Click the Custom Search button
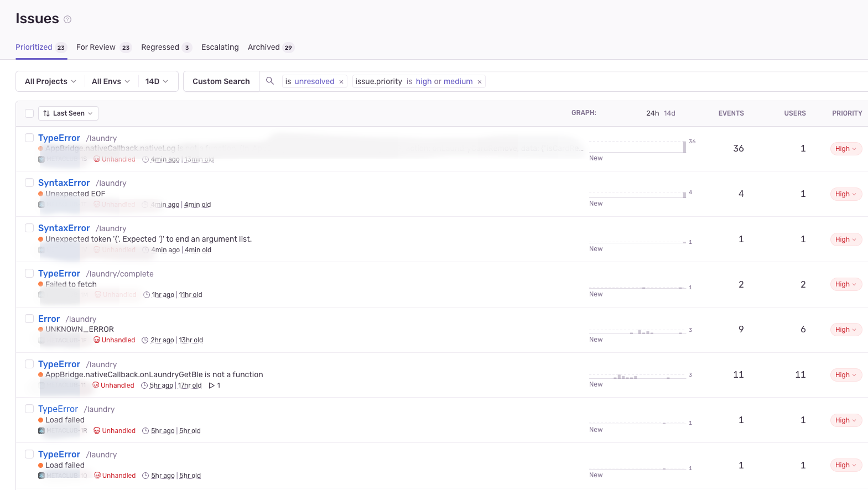 click(x=221, y=81)
